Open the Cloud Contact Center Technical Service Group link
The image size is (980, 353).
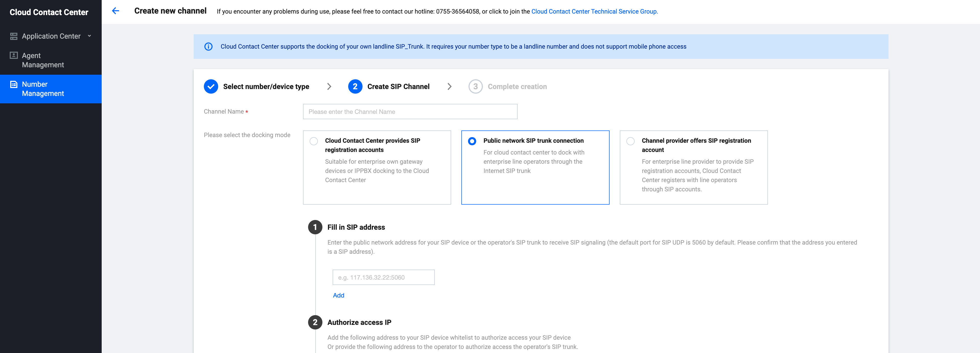pyautogui.click(x=594, y=11)
